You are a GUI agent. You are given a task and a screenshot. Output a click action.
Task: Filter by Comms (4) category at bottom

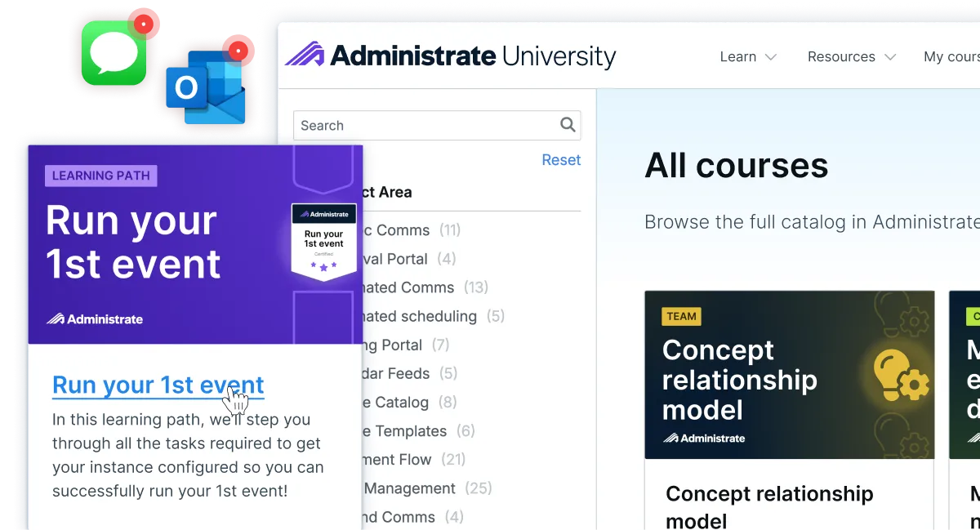(413, 517)
